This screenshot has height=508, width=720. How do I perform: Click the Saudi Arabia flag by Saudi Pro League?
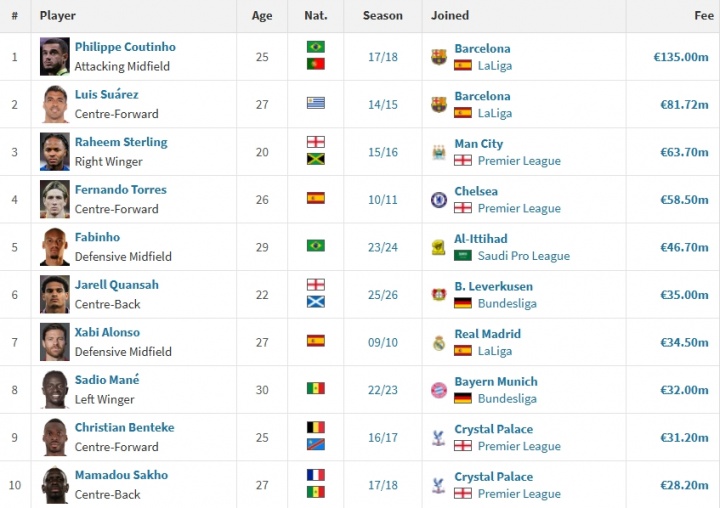point(463,256)
